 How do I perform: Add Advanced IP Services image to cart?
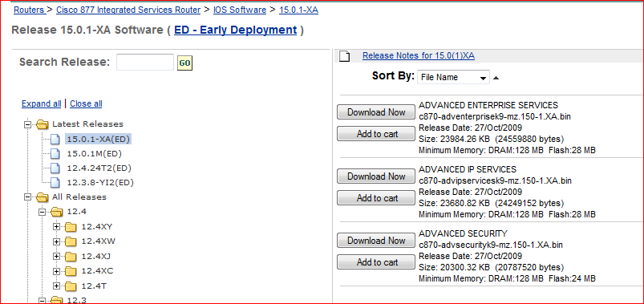376,197
